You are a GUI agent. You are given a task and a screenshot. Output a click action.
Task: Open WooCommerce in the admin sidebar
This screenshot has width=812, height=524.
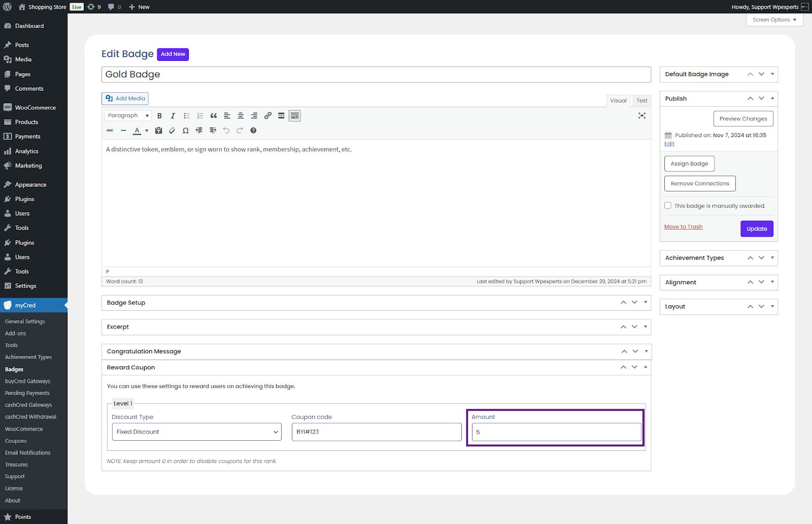click(35, 108)
